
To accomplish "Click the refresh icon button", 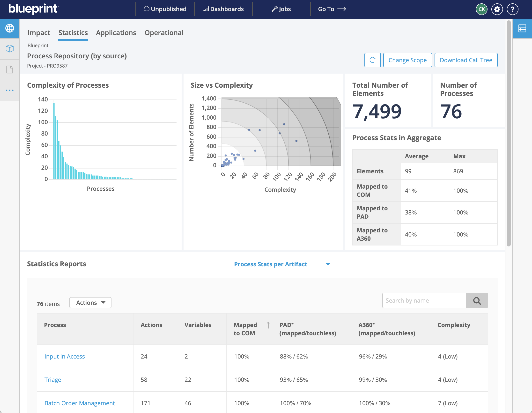I will (372, 60).
